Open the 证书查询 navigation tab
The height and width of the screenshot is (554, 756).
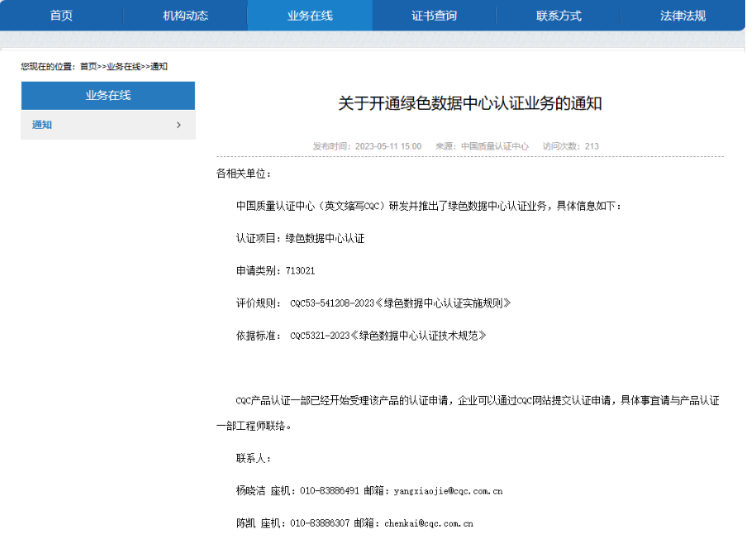click(434, 16)
